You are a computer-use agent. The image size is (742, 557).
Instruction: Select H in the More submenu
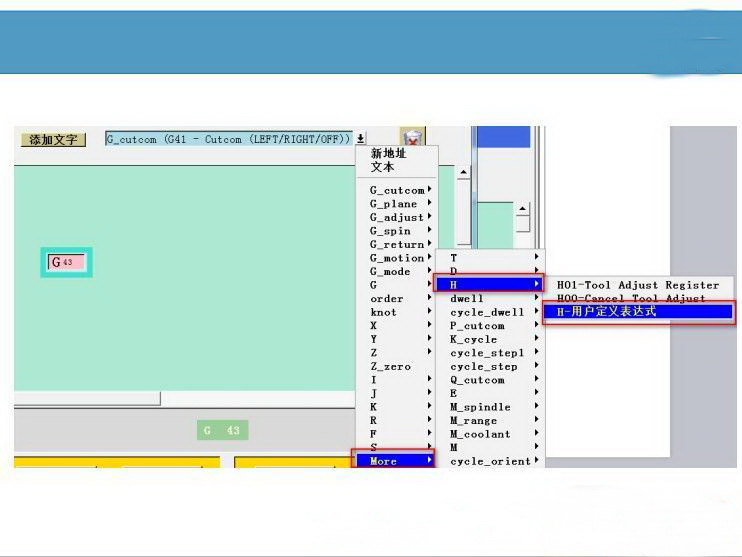click(x=490, y=285)
